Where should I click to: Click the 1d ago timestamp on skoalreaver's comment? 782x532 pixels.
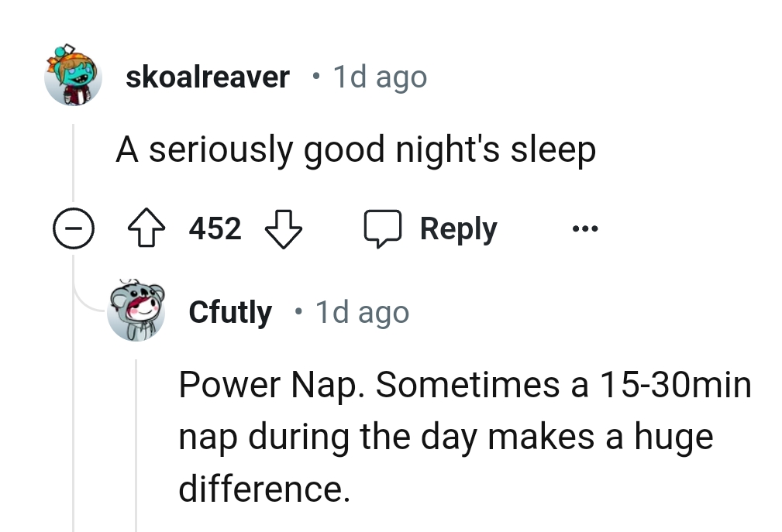tap(379, 76)
